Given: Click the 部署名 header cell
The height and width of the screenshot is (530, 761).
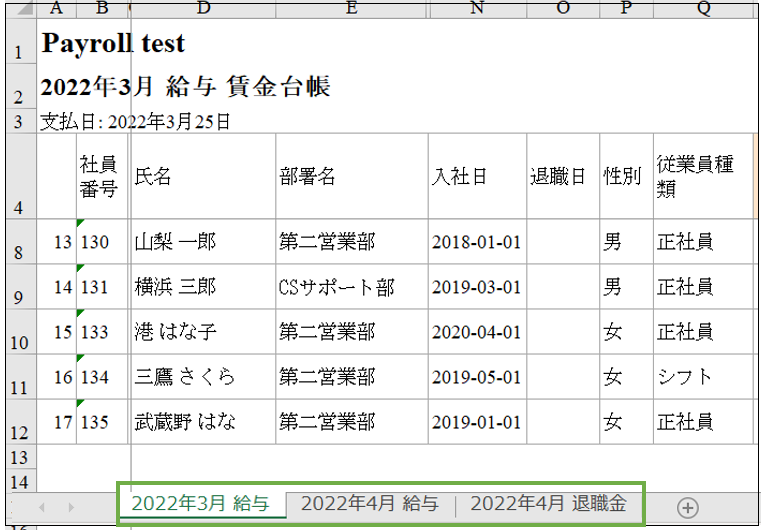Looking at the screenshot, I should 351,177.
